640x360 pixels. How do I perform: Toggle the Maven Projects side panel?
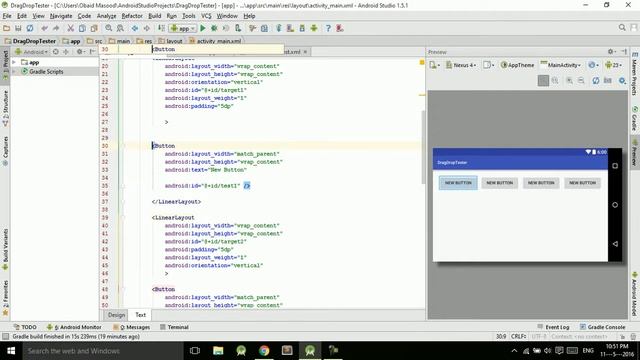tap(635, 74)
